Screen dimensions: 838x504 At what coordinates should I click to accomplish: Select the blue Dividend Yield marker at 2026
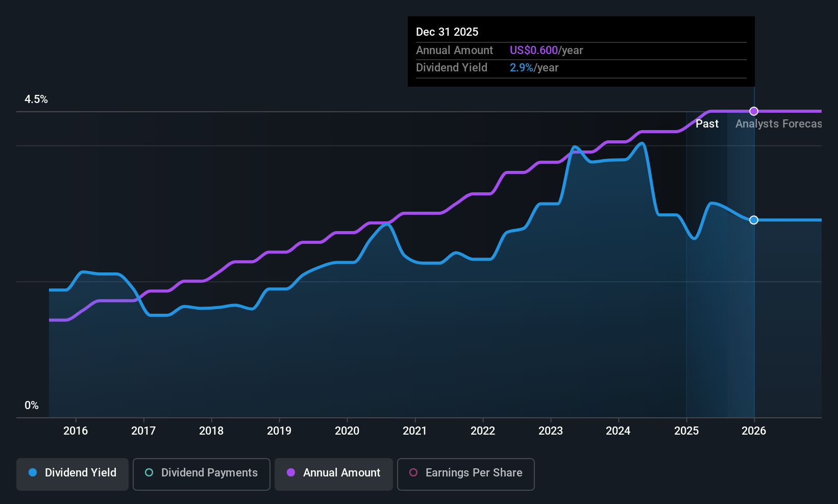click(754, 220)
